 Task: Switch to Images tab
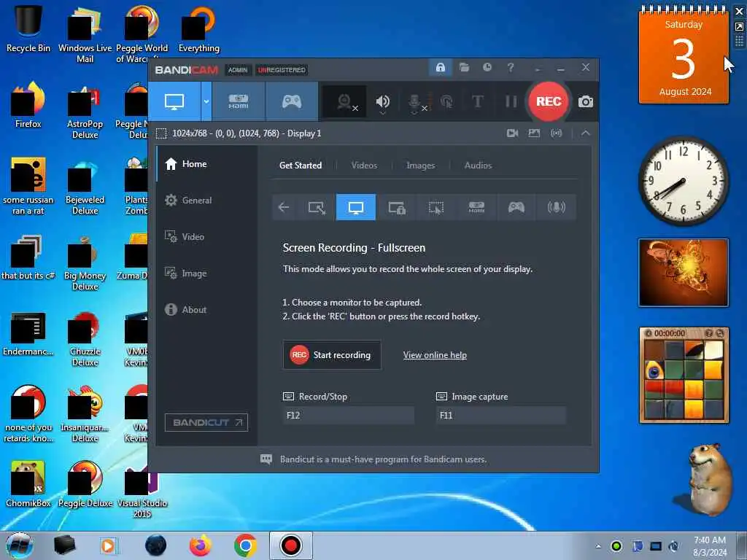coord(421,166)
